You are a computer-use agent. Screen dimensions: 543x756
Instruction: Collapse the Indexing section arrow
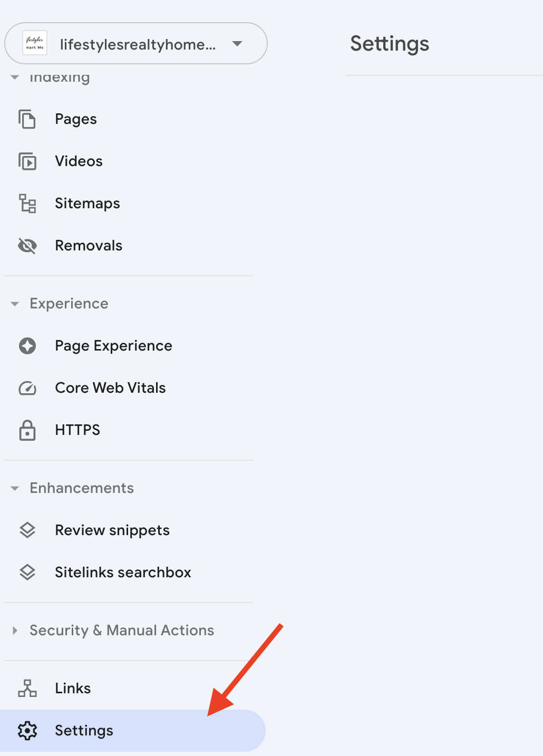click(x=15, y=77)
